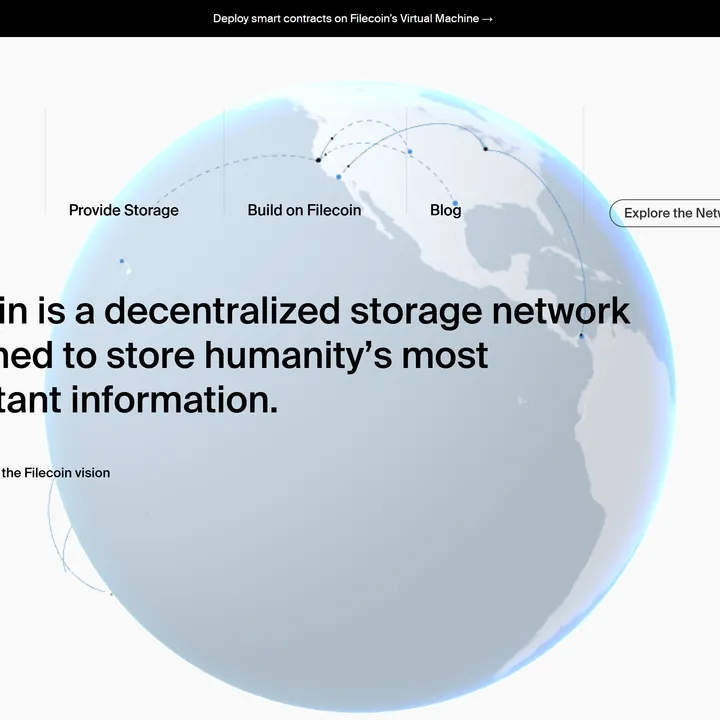Click the blue node on Baja California coast

338,177
